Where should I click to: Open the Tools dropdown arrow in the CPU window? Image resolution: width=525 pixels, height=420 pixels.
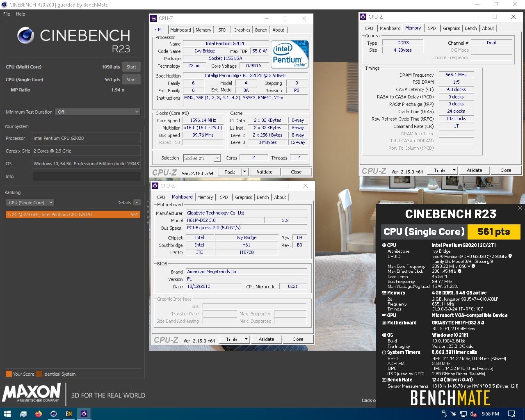tap(245, 172)
